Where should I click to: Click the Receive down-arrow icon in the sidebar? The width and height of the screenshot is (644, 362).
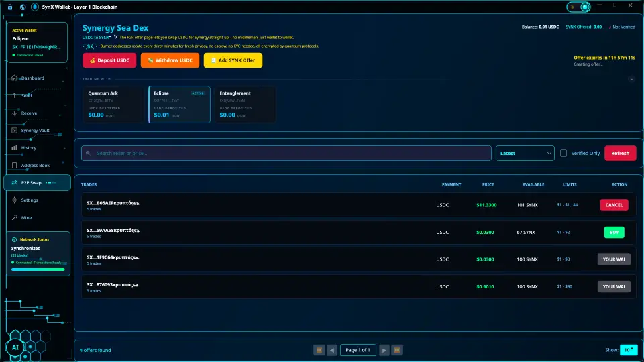[x=14, y=113]
